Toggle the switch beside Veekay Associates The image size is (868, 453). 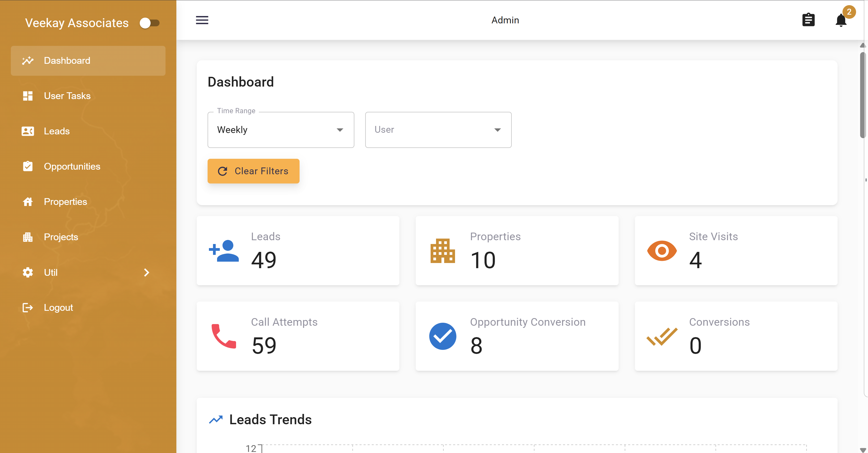coord(150,23)
